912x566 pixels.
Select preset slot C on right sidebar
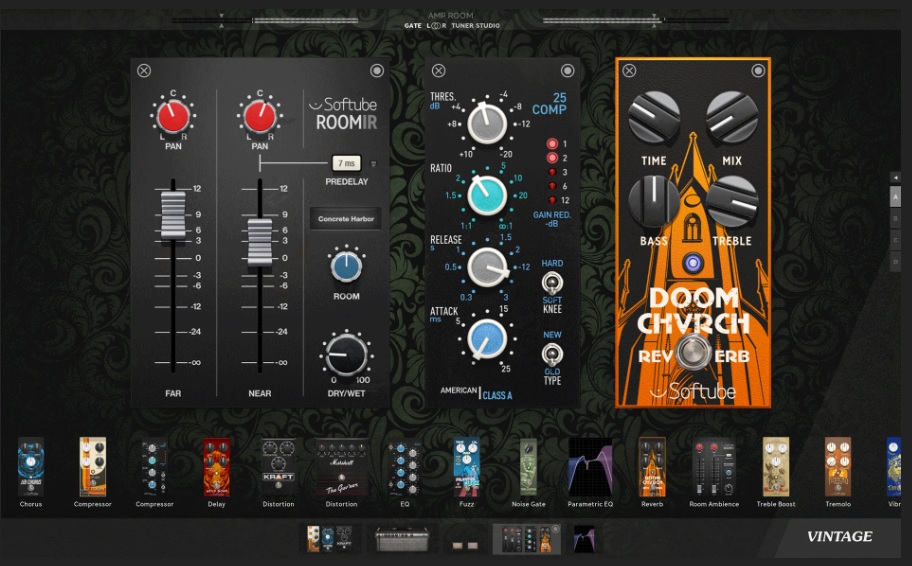pos(896,240)
